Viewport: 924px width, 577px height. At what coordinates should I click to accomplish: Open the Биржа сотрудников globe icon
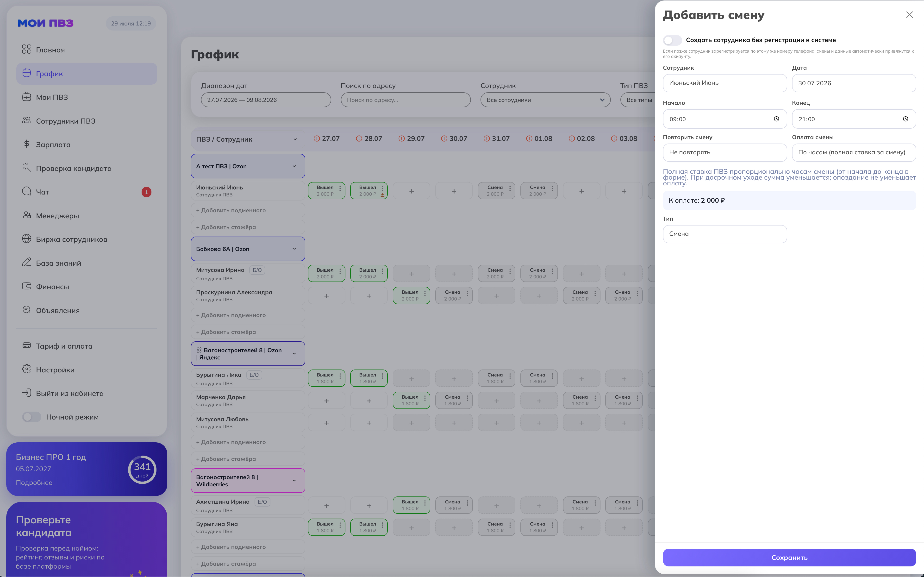click(26, 239)
